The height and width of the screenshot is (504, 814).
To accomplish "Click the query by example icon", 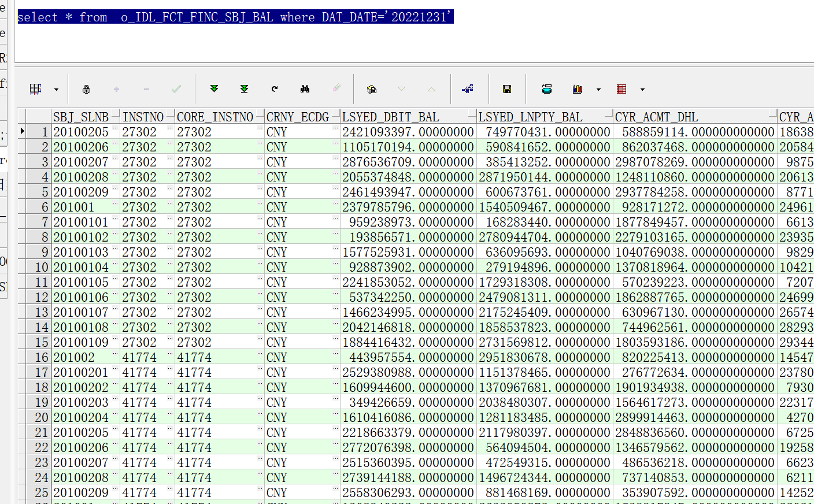I will 372,89.
